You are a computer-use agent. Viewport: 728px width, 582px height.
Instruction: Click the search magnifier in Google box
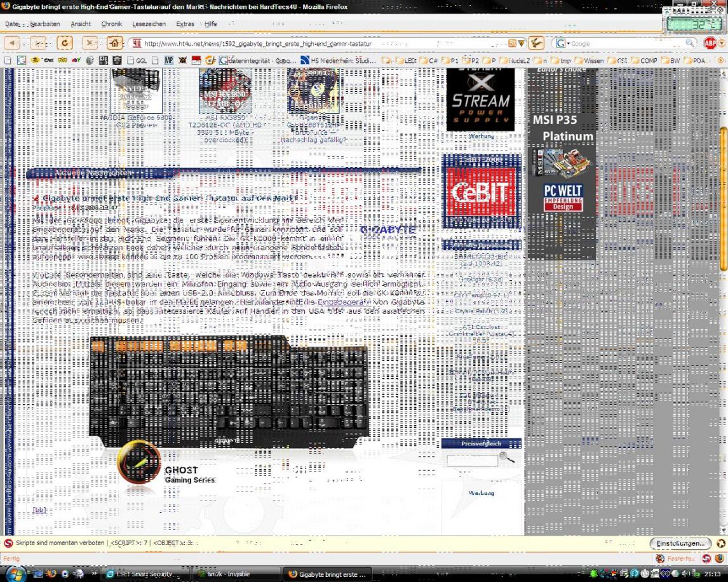click(x=691, y=43)
